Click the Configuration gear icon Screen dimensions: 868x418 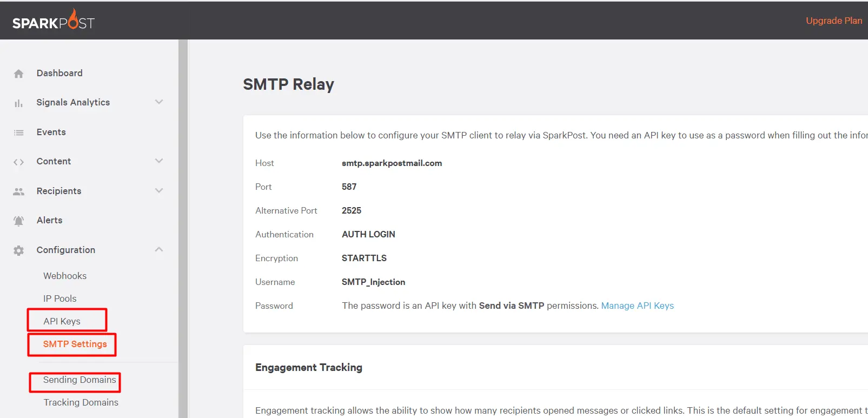click(x=19, y=250)
